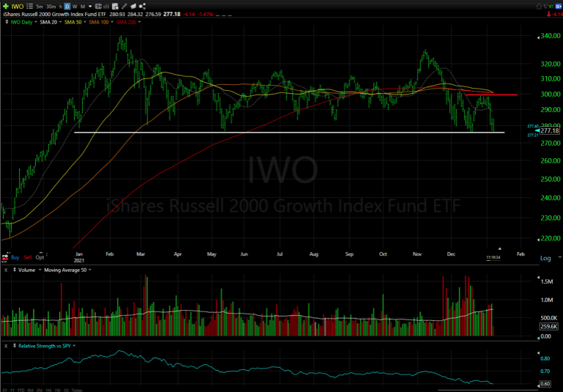Click the red Sell button

28,257
